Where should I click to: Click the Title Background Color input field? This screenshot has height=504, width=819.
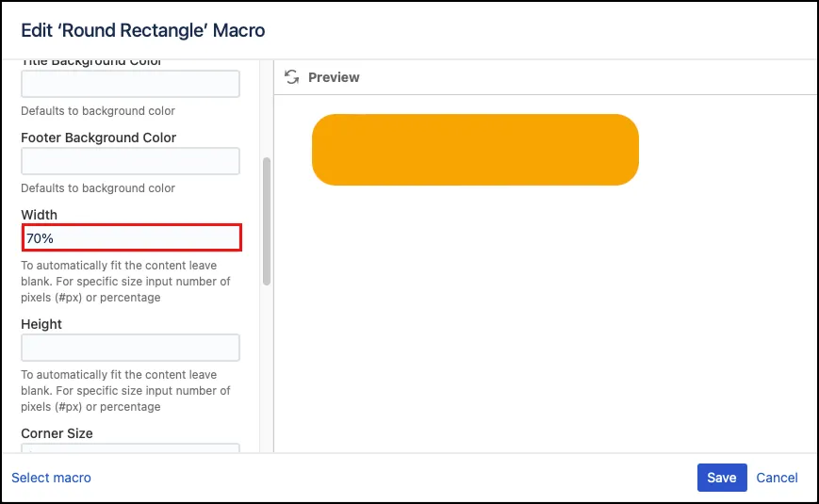click(131, 84)
